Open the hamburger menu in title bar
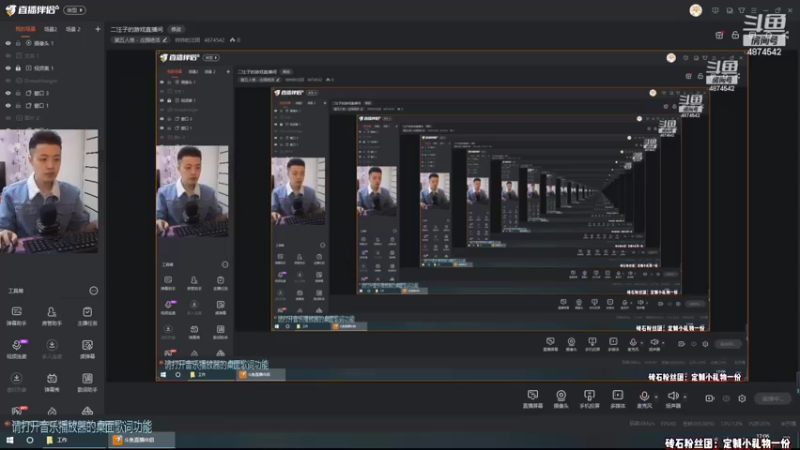This screenshot has width=800, height=450. pyautogui.click(x=754, y=10)
